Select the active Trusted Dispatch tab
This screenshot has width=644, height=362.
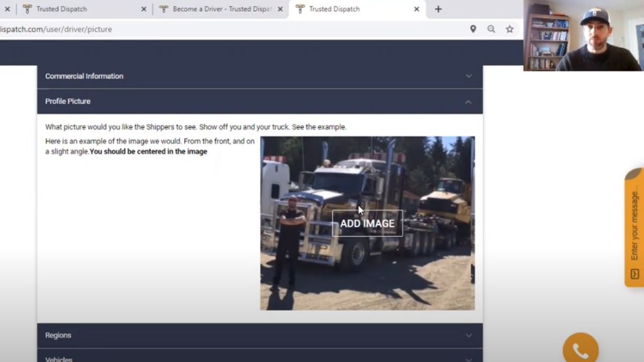click(356, 9)
